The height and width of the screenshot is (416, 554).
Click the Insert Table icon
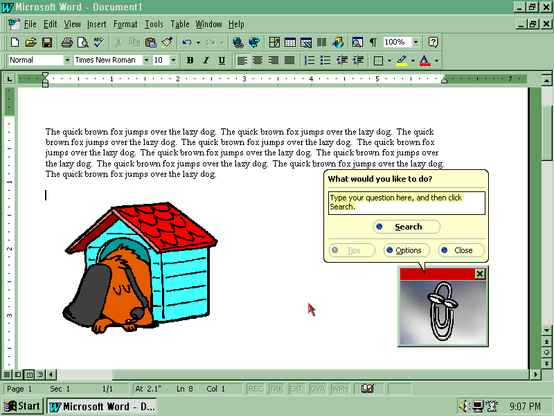point(290,42)
